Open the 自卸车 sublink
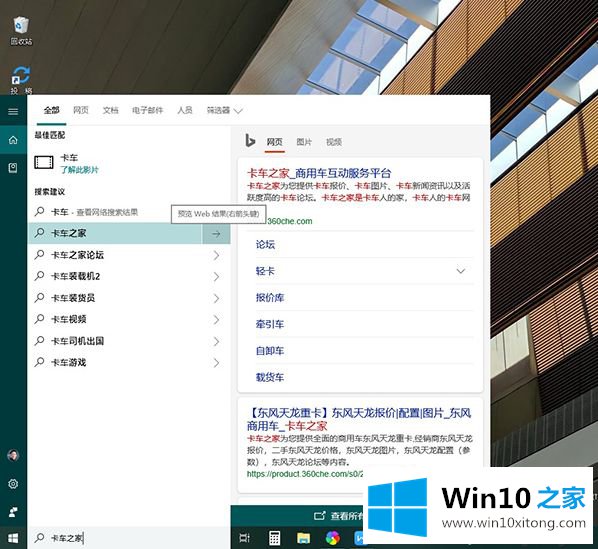This screenshot has width=598, height=549. 270,351
